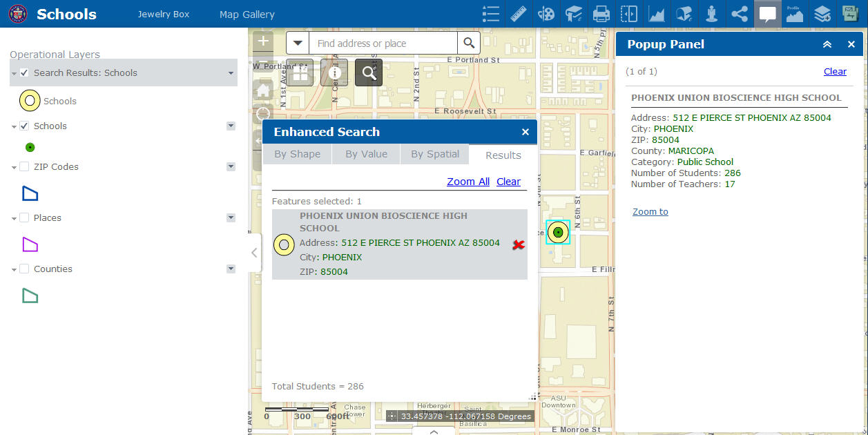This screenshot has width=868, height=435.
Task: Open the graduation cap education tool
Action: tap(574, 14)
